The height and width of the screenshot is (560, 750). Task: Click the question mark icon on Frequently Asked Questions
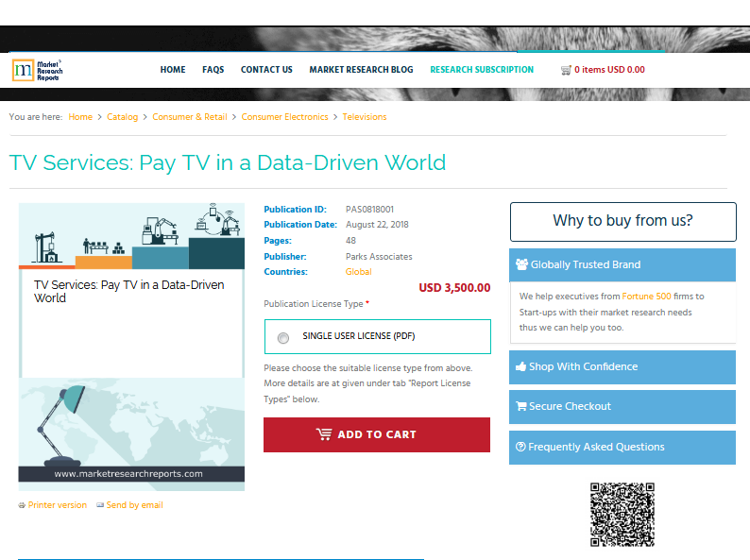(520, 447)
